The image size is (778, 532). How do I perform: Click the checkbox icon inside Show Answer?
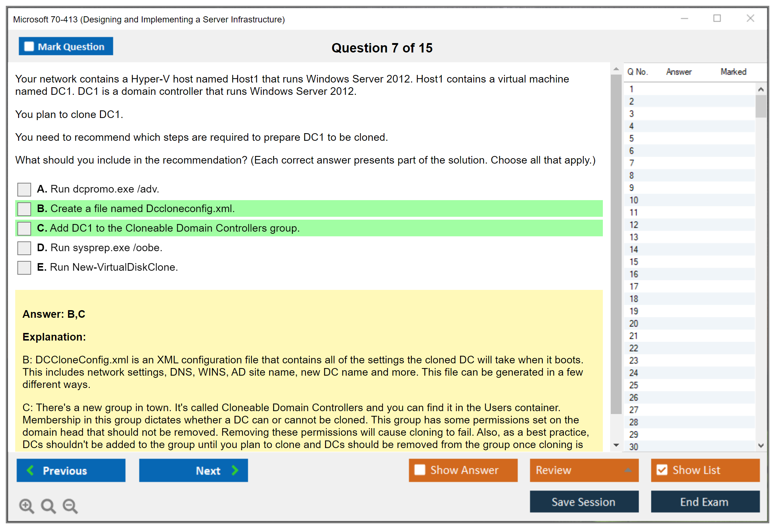click(x=420, y=470)
